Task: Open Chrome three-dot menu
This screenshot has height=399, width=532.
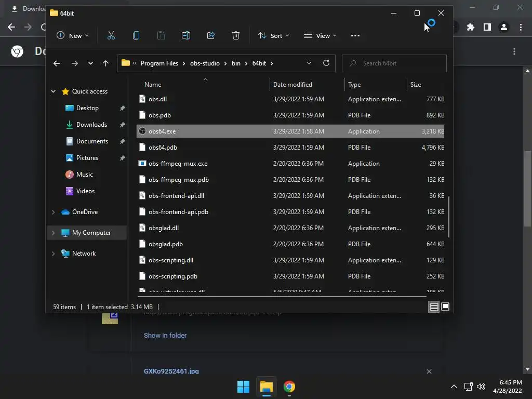Action: (x=521, y=27)
